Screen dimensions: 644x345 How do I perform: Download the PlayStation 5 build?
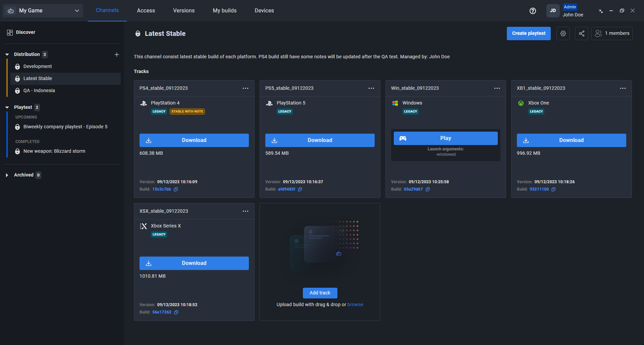(320, 140)
